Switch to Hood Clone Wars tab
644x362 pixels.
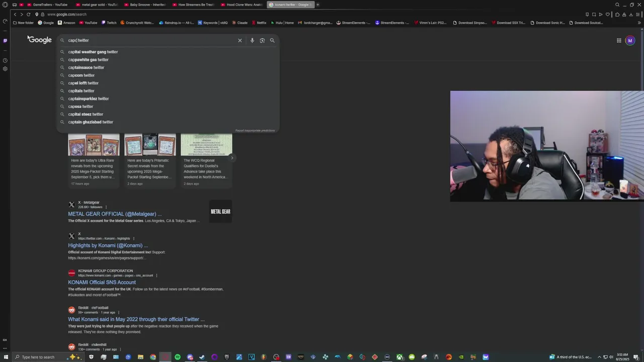point(241,5)
